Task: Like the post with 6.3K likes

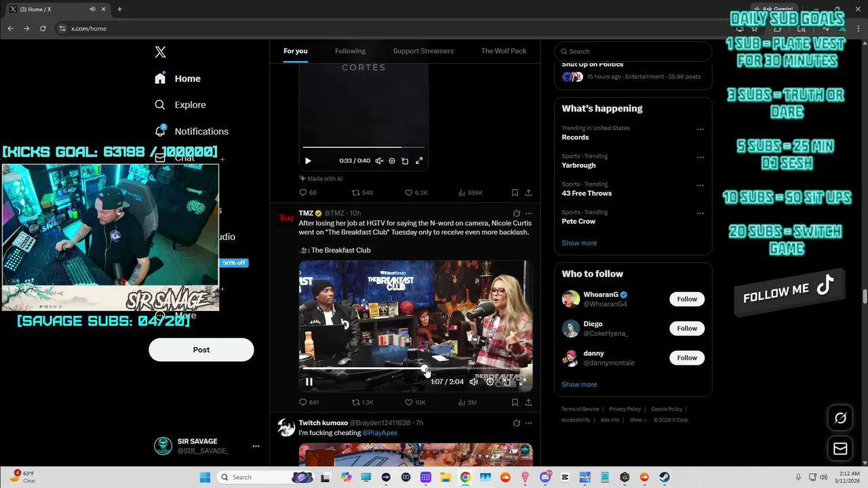Action: 416,192
